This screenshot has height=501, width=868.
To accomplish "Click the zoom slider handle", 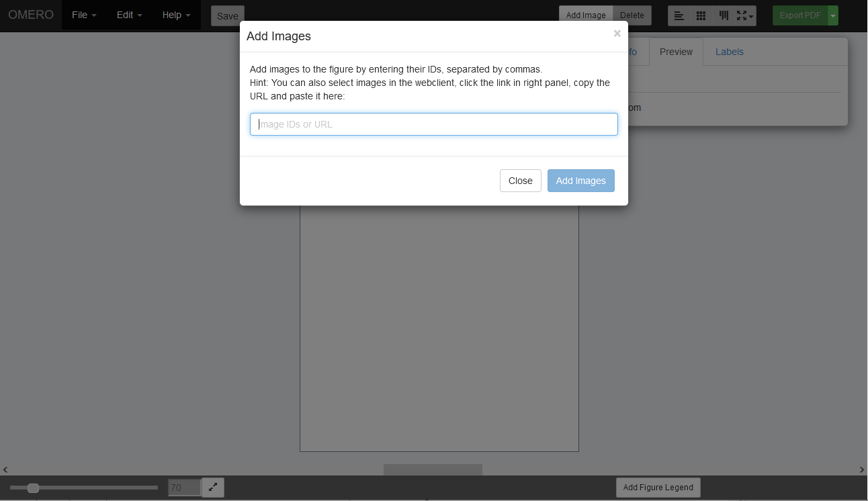I will coord(33,488).
